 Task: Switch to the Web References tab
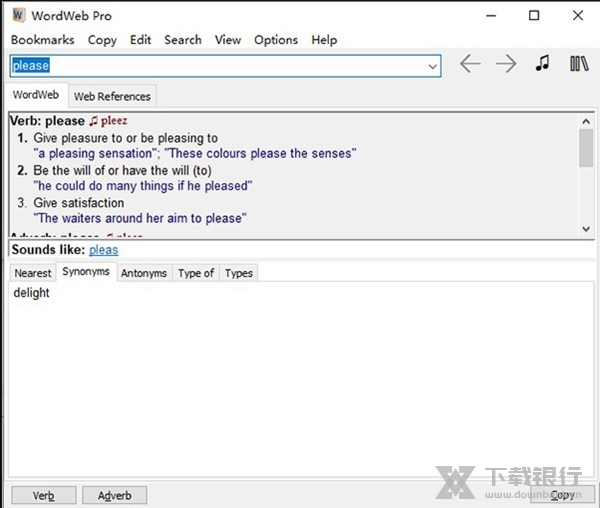click(x=112, y=97)
